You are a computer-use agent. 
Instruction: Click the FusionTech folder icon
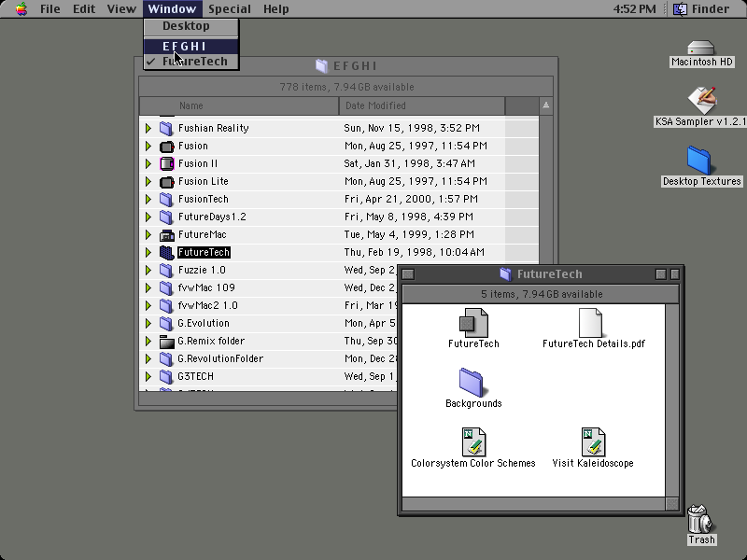[x=166, y=199]
